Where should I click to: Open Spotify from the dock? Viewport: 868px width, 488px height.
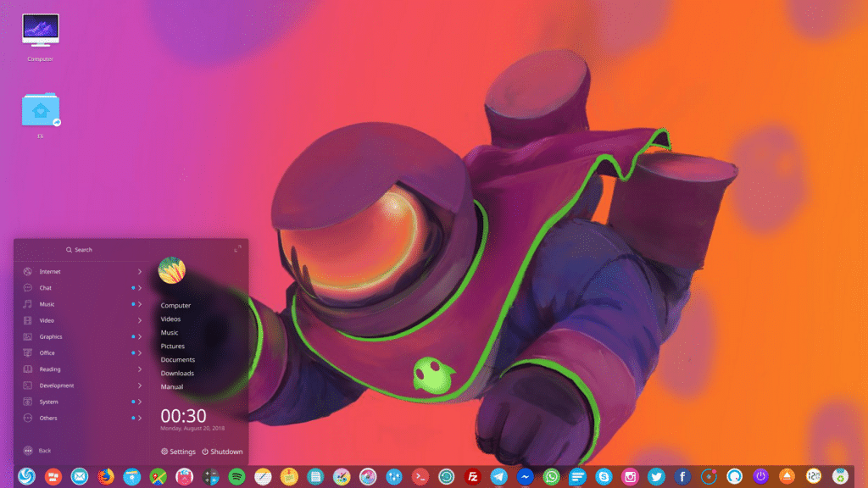[x=237, y=476]
